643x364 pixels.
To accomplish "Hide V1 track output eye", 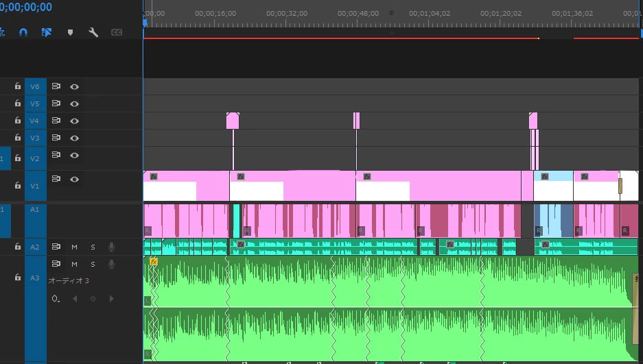I will coord(74,180).
